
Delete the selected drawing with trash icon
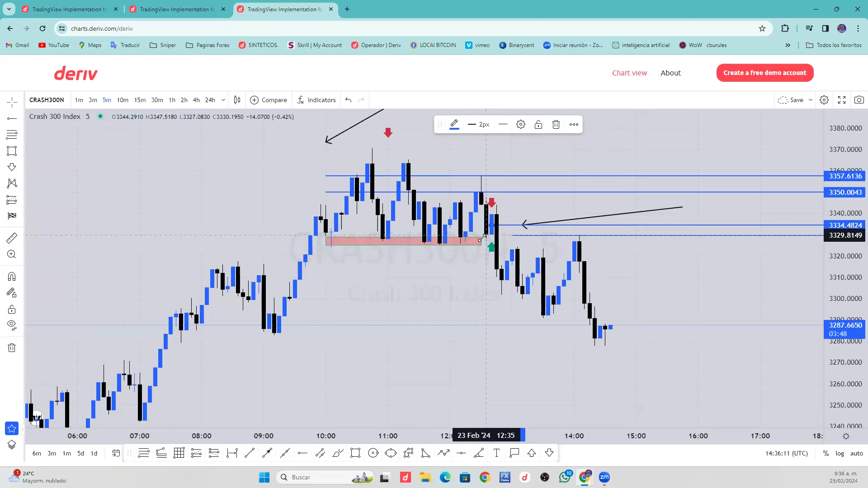(x=556, y=125)
